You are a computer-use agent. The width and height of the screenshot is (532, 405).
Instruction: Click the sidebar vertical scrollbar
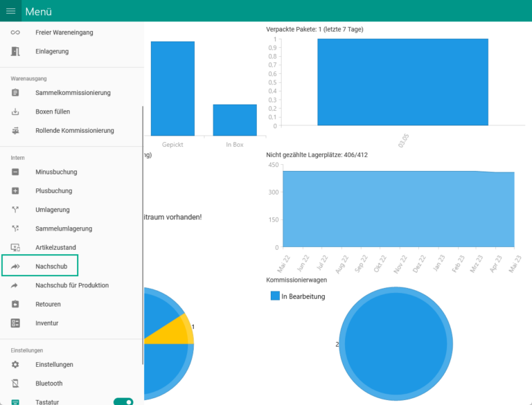click(x=142, y=235)
